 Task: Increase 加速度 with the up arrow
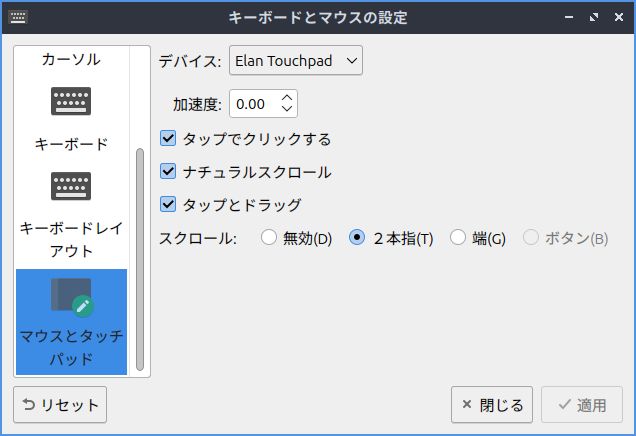pyautogui.click(x=287, y=98)
